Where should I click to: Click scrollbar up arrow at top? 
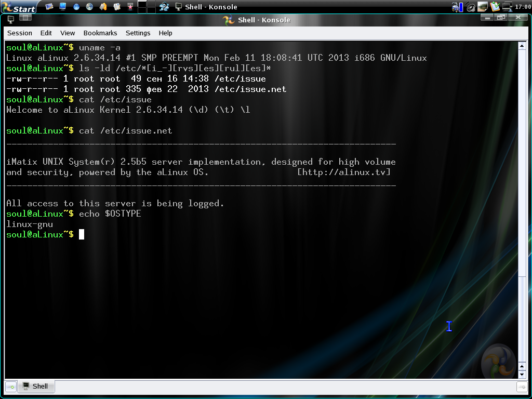(x=522, y=46)
